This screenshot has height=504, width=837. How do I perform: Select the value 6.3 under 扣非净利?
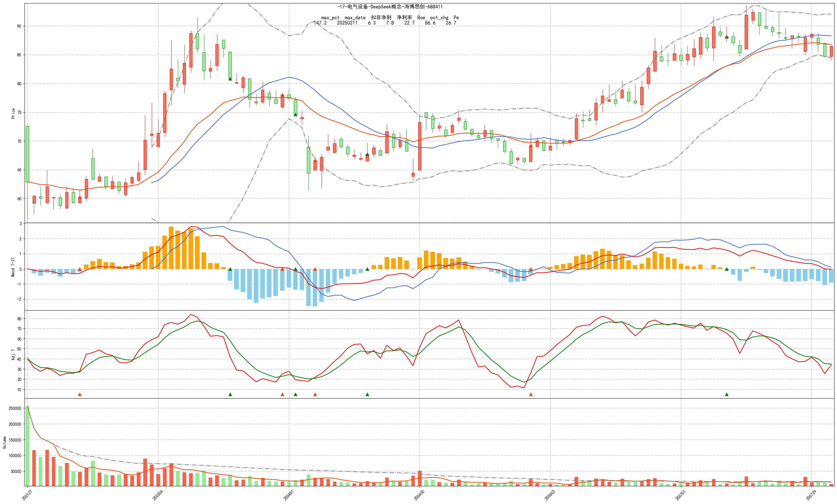372,23
